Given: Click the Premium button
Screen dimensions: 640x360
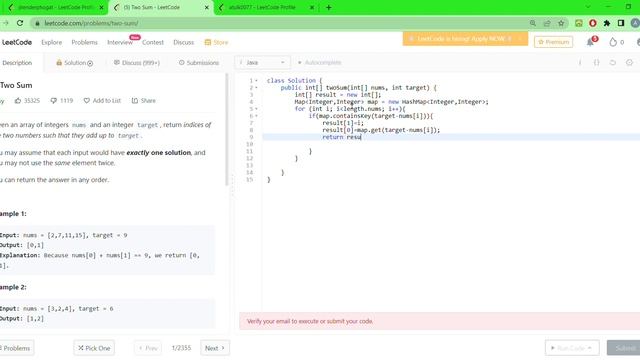Looking at the screenshot, I should pos(553,42).
